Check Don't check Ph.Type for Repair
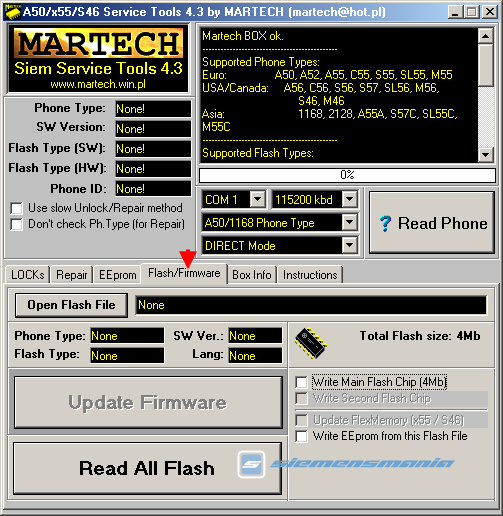The width and height of the screenshot is (503, 516). coord(16,224)
